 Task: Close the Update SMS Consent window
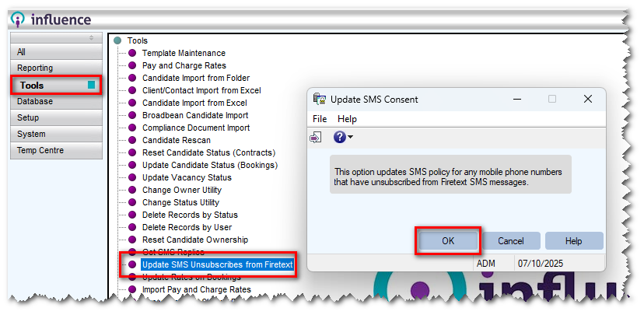(x=588, y=99)
